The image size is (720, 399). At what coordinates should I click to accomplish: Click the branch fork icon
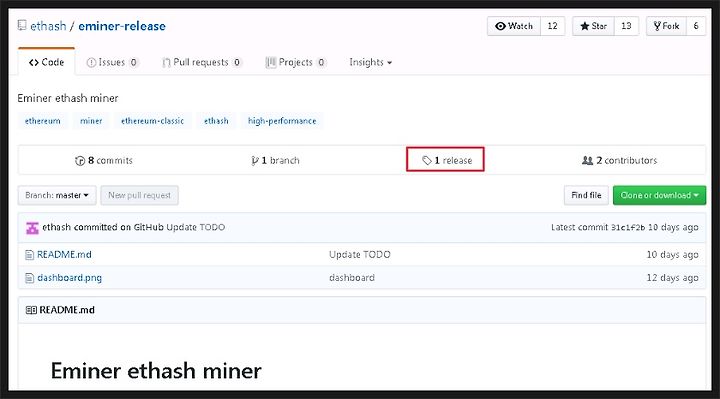click(x=255, y=161)
